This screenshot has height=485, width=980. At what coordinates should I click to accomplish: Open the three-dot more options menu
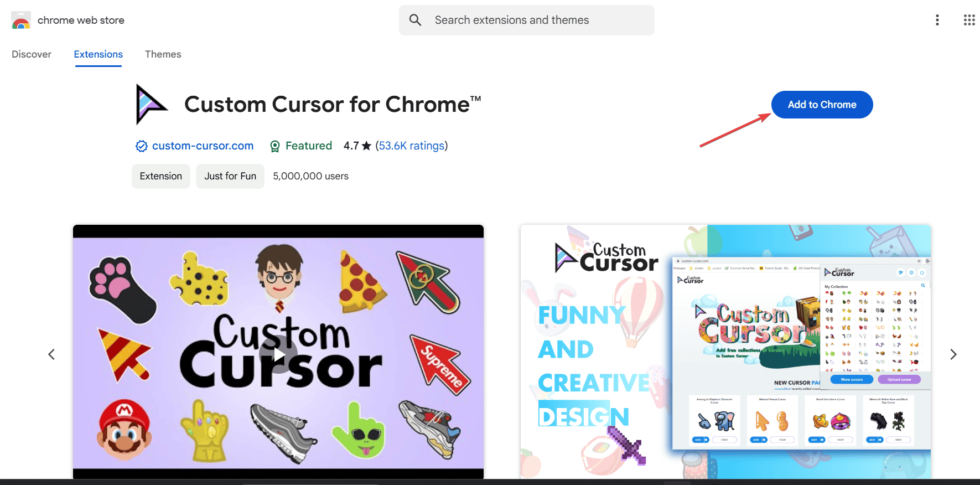(937, 20)
